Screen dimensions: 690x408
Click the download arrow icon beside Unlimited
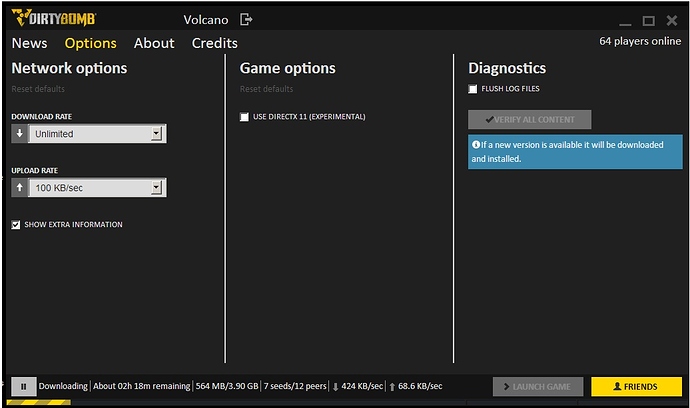[20, 134]
